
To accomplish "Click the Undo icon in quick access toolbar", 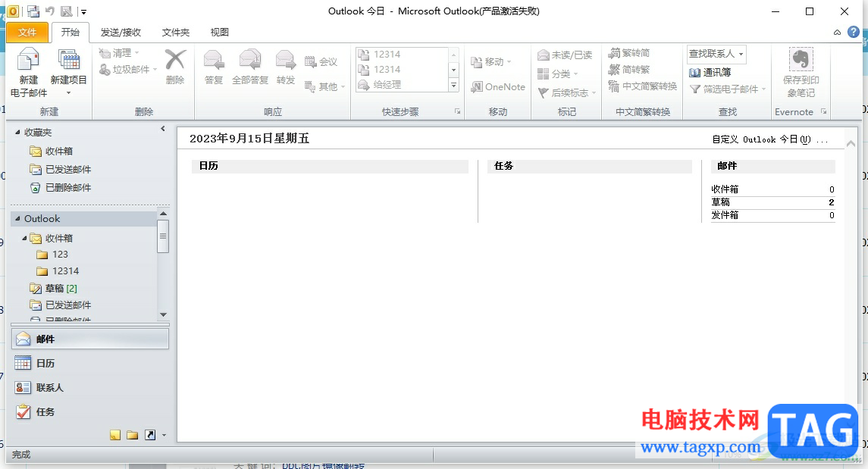I will pyautogui.click(x=50, y=11).
